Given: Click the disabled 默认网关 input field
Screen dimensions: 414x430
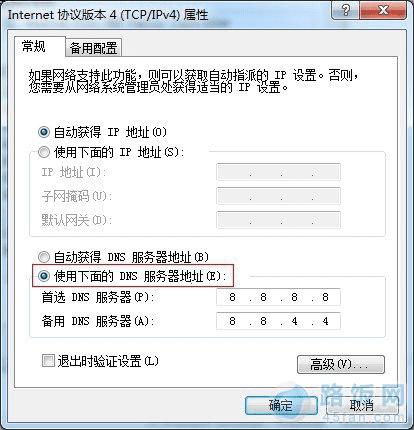Looking at the screenshot, I should (278, 220).
